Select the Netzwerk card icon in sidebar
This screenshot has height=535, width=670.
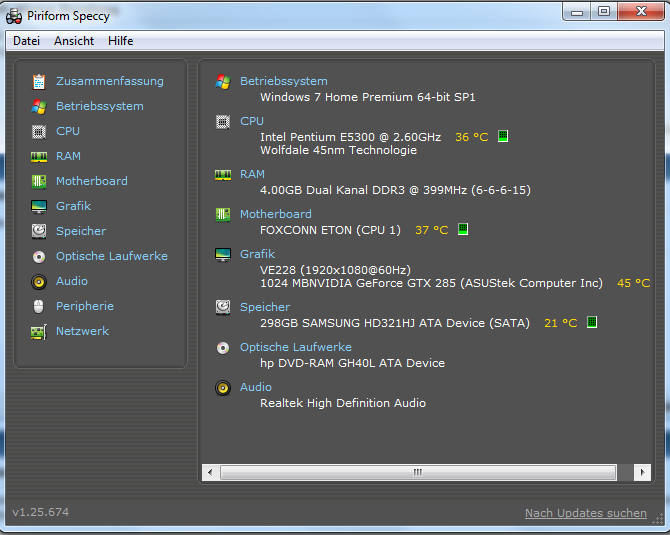(x=39, y=332)
